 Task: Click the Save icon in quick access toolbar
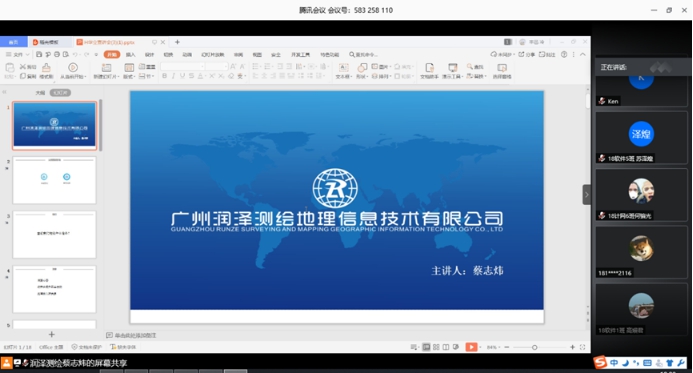[x=39, y=54]
